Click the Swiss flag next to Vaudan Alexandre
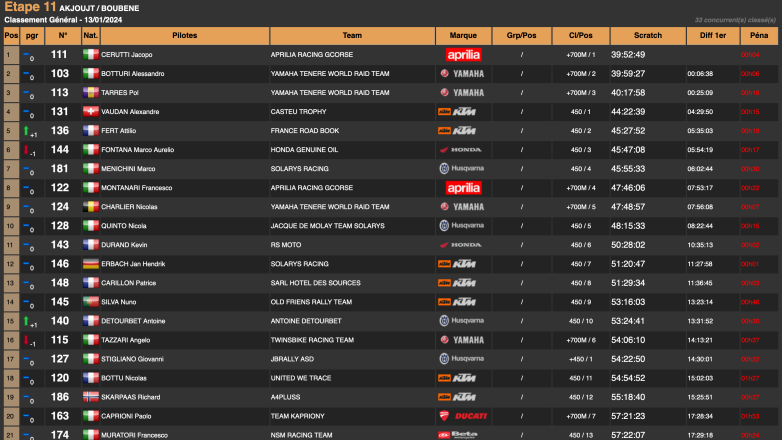 (x=90, y=112)
